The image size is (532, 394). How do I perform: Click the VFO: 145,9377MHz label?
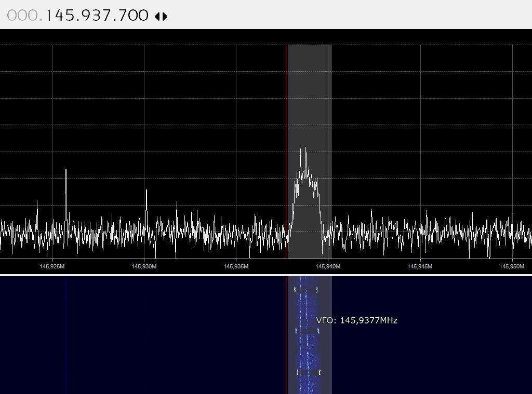356,320
